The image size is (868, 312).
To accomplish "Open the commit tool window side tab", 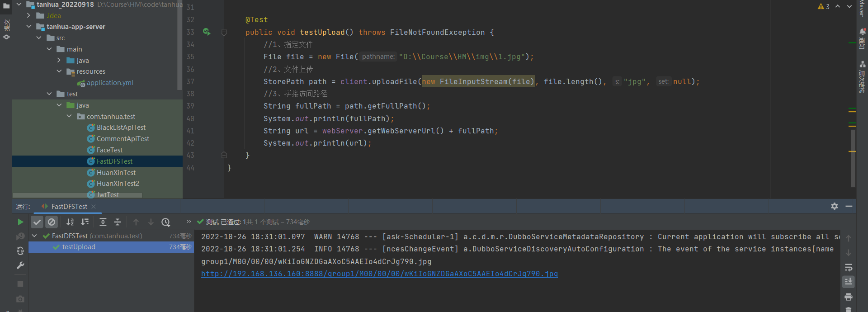I will 6,29.
